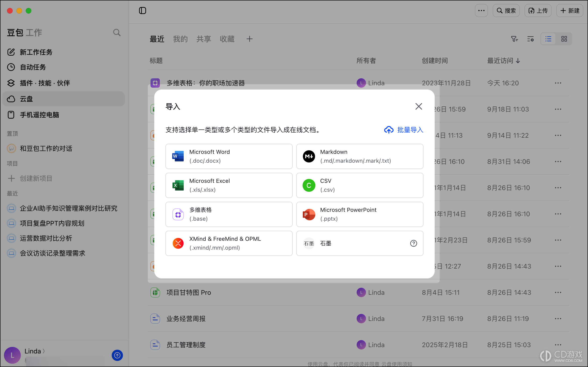Open 项目甘特图 Pro file
This screenshot has height=367, width=588.
coord(189,292)
